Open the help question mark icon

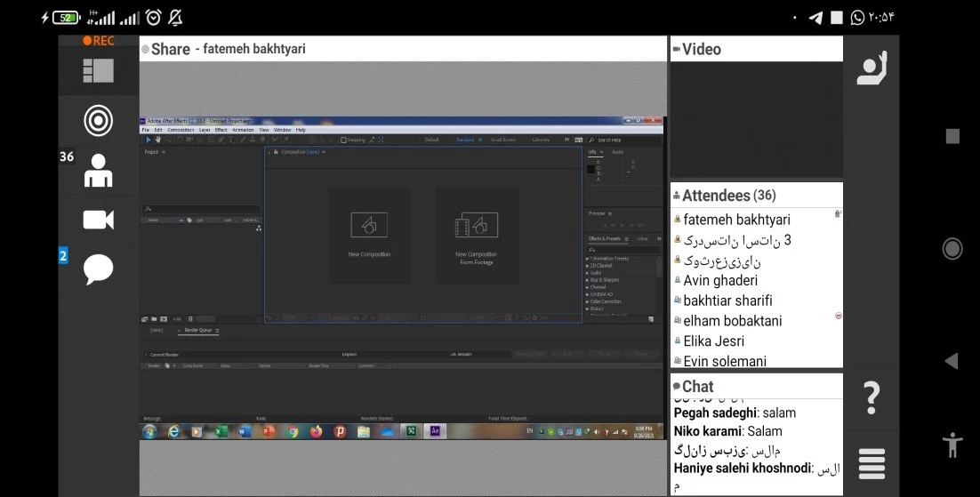tap(872, 397)
